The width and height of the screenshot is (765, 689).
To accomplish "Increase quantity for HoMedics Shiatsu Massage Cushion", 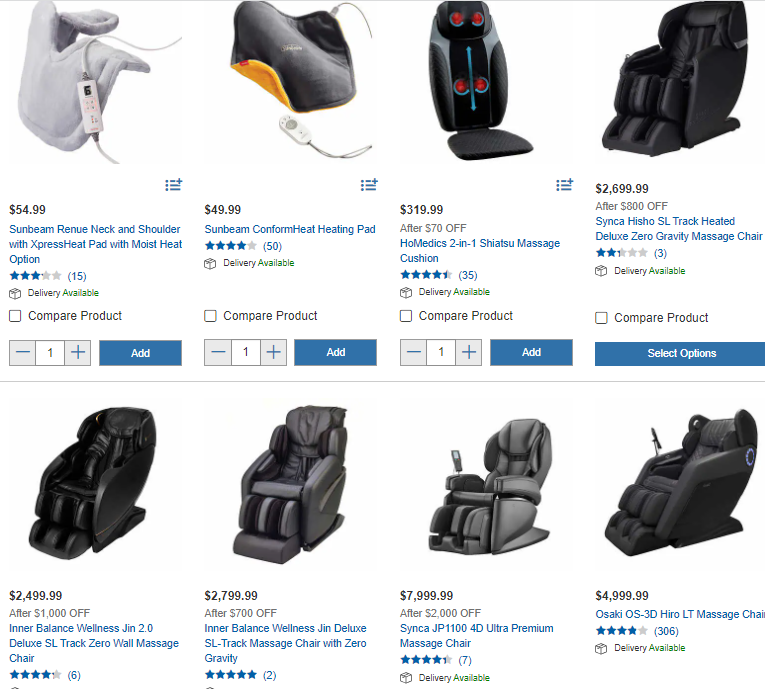I will 469,352.
